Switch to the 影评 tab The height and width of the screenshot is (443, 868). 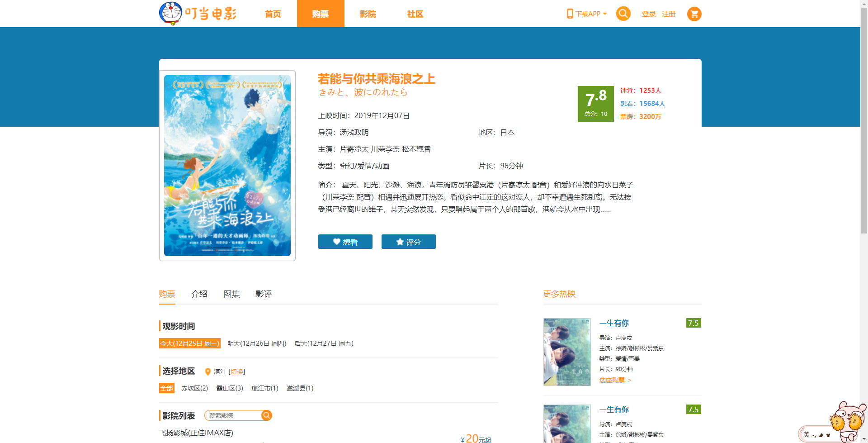point(264,294)
